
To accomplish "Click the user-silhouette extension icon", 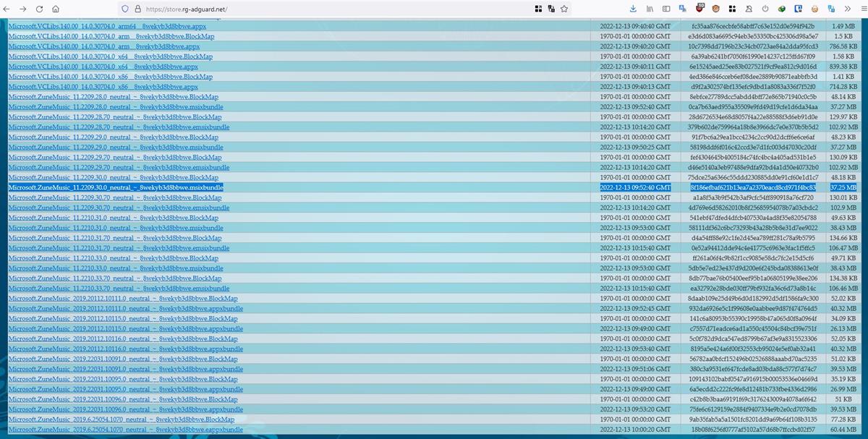I will 749,9.
